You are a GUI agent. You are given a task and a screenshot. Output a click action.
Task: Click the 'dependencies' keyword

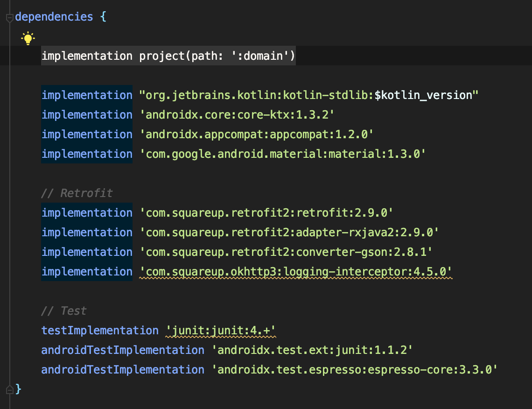pos(54,17)
